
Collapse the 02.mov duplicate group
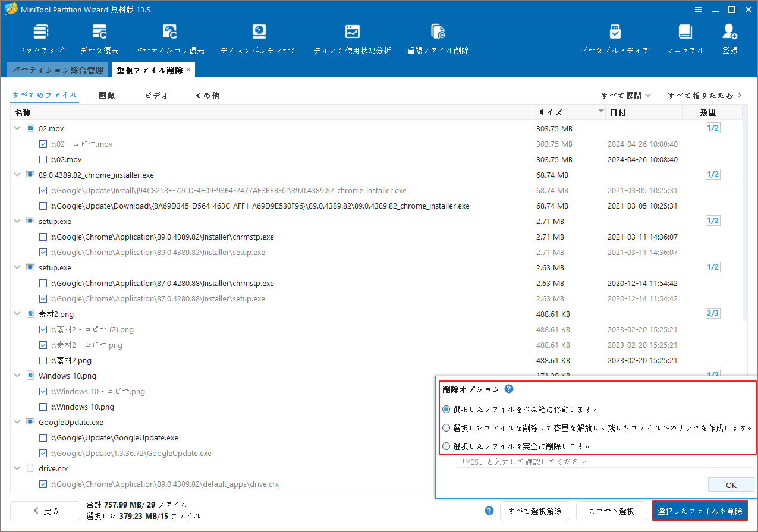(17, 128)
